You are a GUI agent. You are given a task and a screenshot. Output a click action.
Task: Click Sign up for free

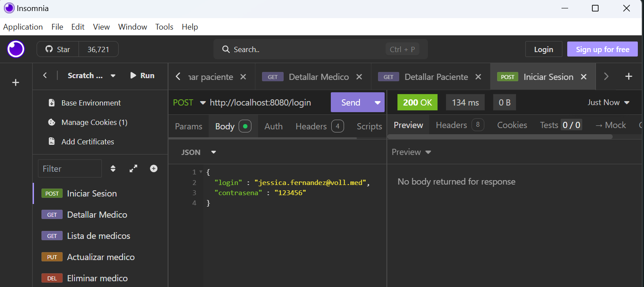[603, 49]
